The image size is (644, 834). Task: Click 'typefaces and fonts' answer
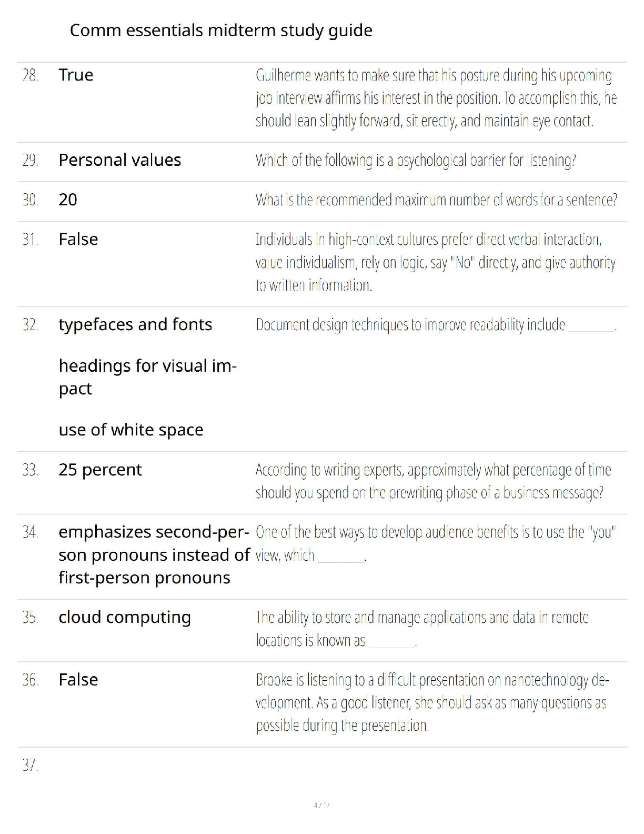point(136,325)
